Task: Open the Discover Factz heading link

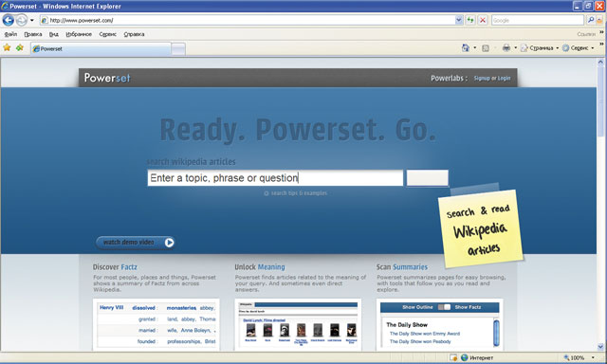Action: coord(115,267)
